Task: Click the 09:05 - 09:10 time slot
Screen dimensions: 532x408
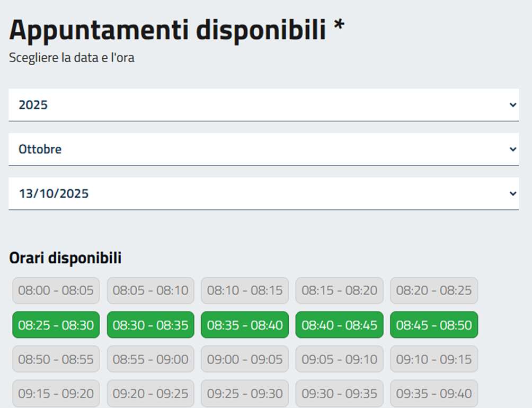Action: [x=339, y=359]
